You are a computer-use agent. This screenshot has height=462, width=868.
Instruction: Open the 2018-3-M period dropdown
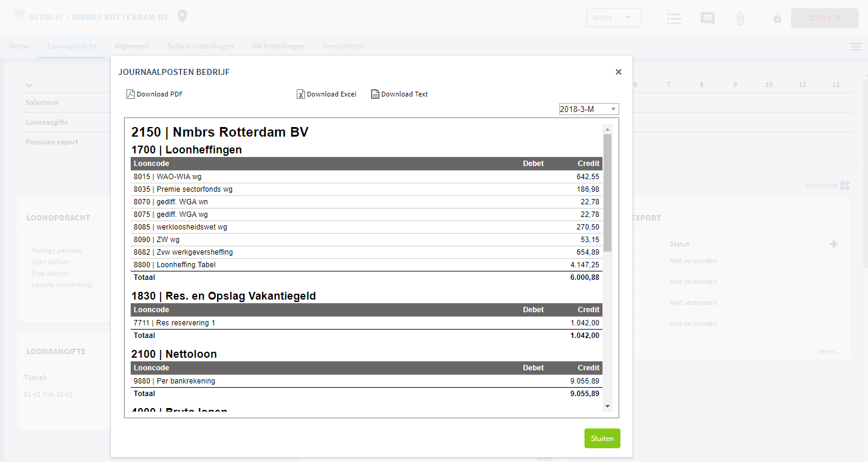click(x=589, y=109)
